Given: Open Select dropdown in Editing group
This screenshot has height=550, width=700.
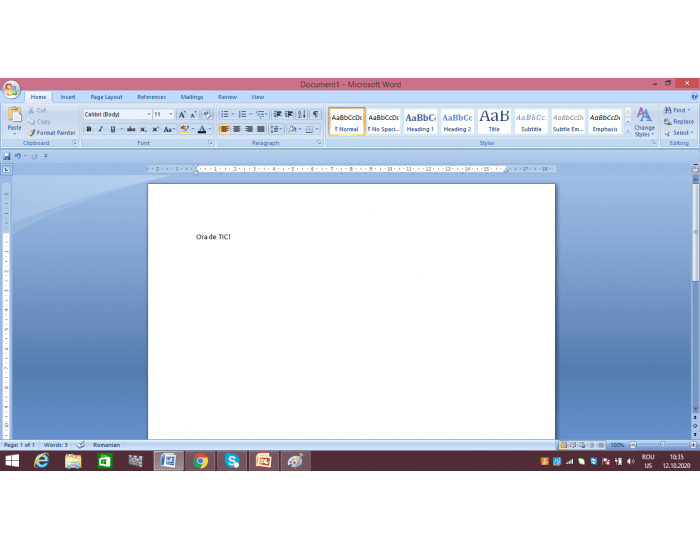Looking at the screenshot, I should click(x=679, y=133).
